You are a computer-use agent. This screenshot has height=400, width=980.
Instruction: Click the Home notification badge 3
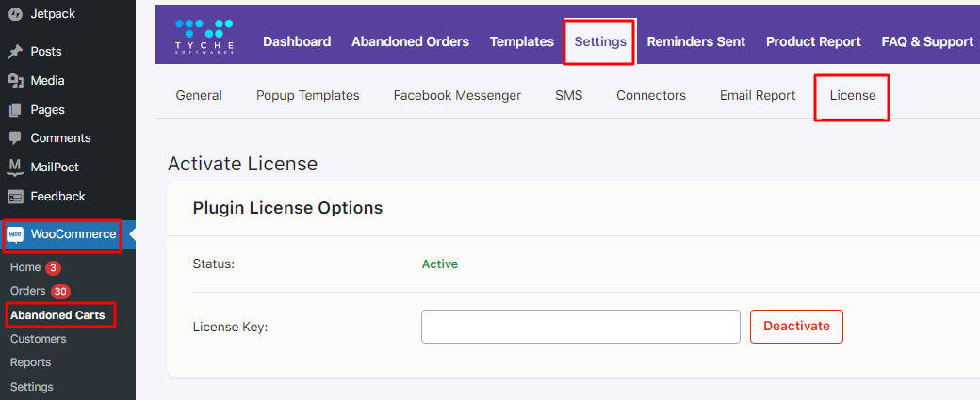tap(53, 267)
